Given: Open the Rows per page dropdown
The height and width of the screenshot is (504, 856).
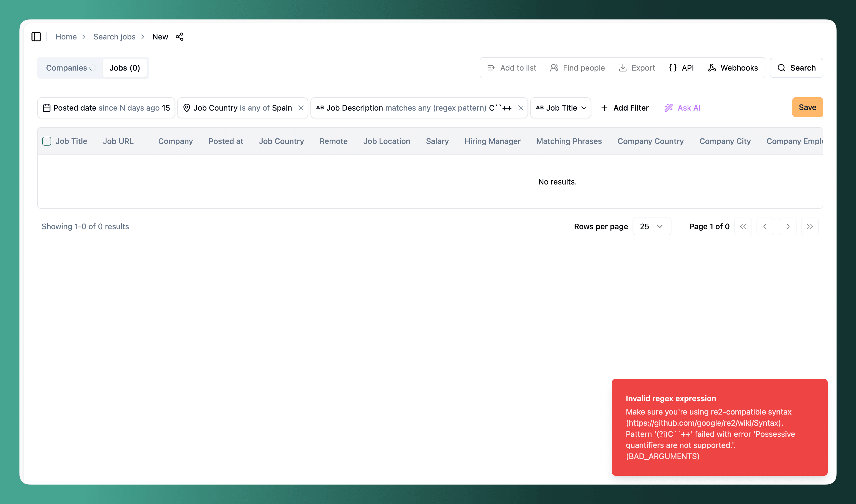Looking at the screenshot, I should (651, 226).
